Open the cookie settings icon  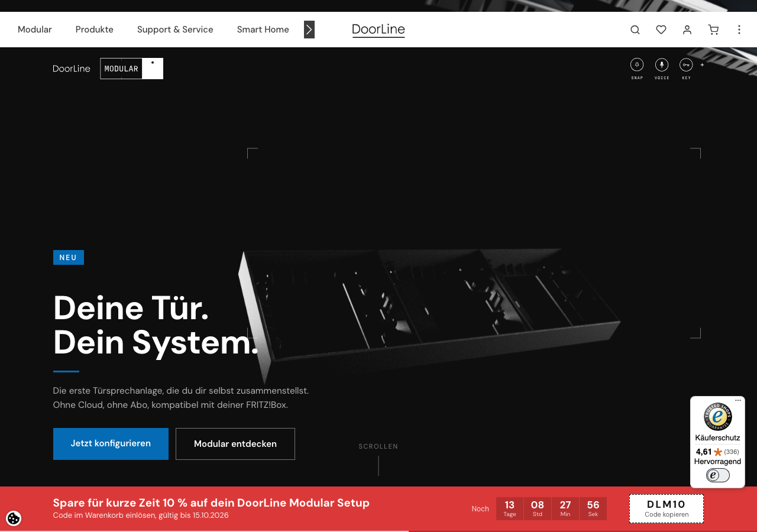(x=14, y=518)
